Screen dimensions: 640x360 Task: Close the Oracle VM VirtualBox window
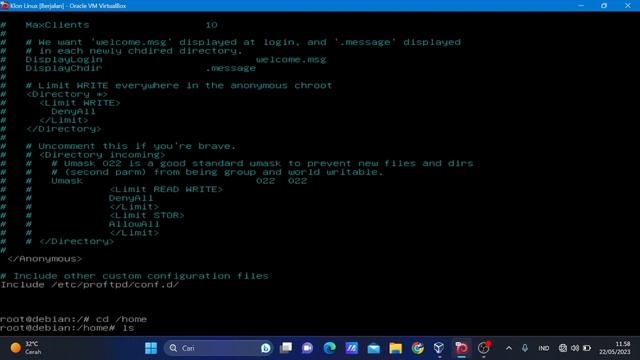coord(628,6)
